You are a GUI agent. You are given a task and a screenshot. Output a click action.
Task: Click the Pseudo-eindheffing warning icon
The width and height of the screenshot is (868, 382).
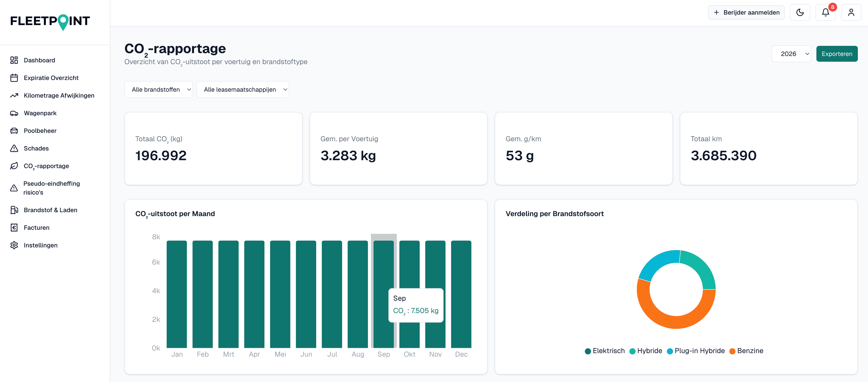click(14, 188)
